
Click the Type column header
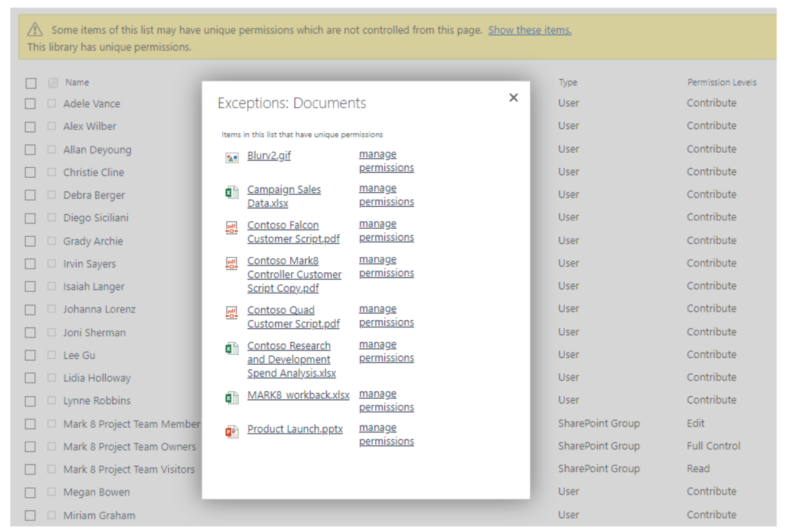click(568, 83)
